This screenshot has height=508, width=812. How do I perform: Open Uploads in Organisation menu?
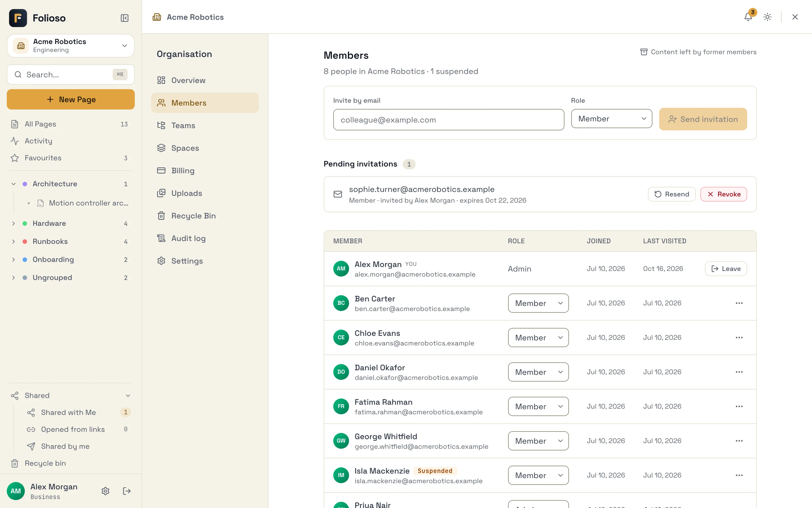click(205, 193)
